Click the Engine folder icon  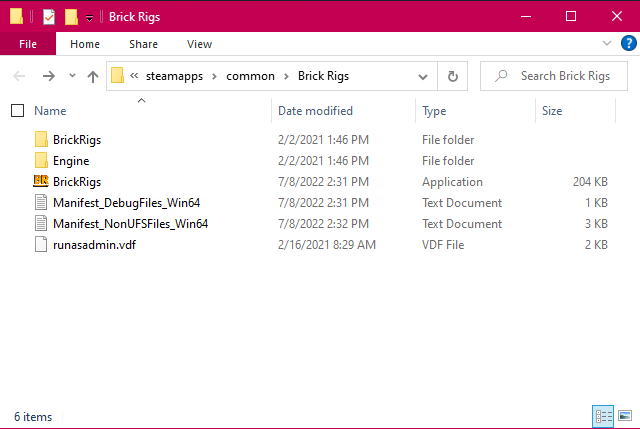pos(41,161)
